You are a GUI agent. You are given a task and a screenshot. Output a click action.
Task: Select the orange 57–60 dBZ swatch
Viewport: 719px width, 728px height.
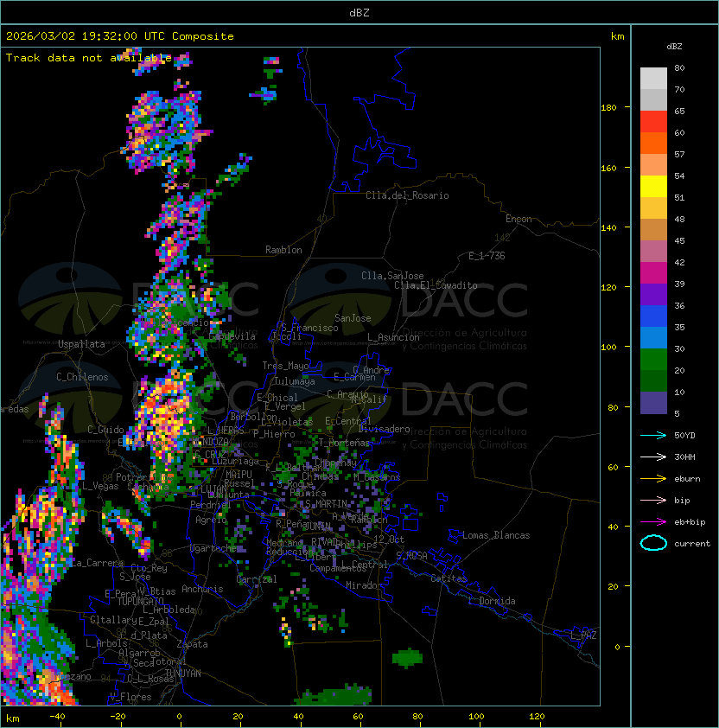(653, 143)
